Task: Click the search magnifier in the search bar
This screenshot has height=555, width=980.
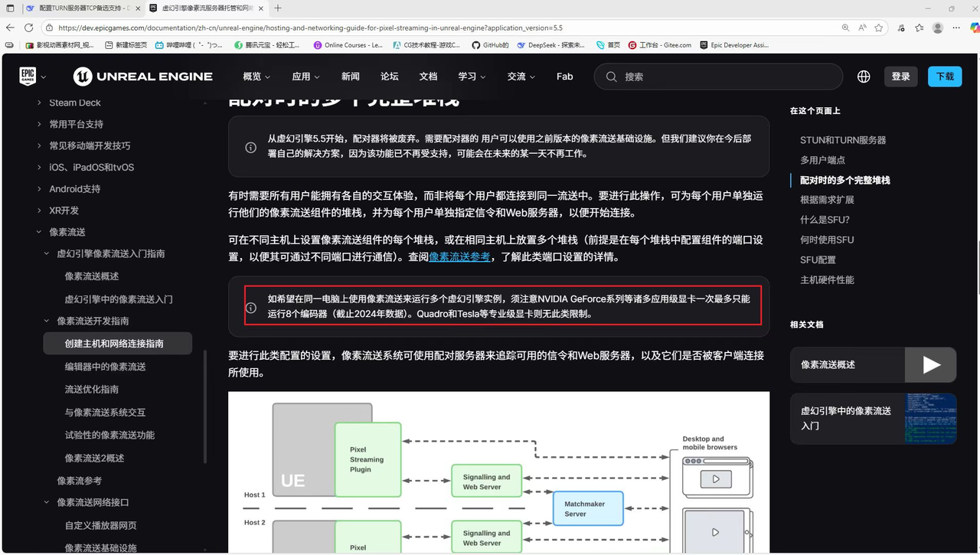Action: [x=611, y=77]
